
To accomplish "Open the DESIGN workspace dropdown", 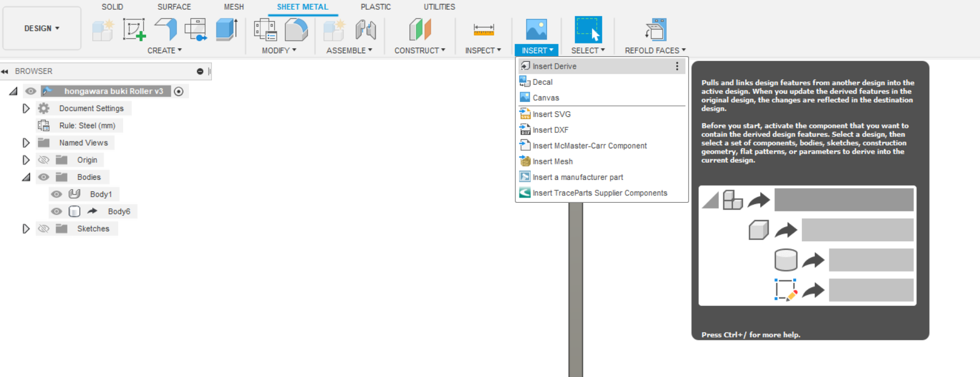I will [42, 28].
